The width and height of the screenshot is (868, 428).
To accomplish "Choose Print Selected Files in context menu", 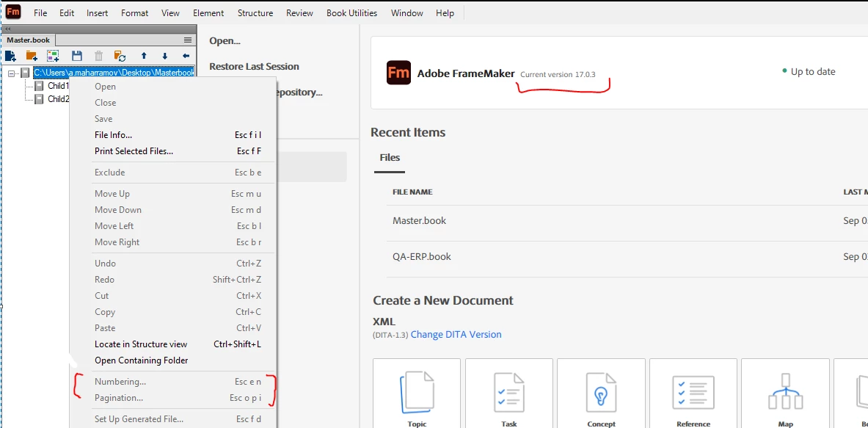I will pyautogui.click(x=172, y=151).
